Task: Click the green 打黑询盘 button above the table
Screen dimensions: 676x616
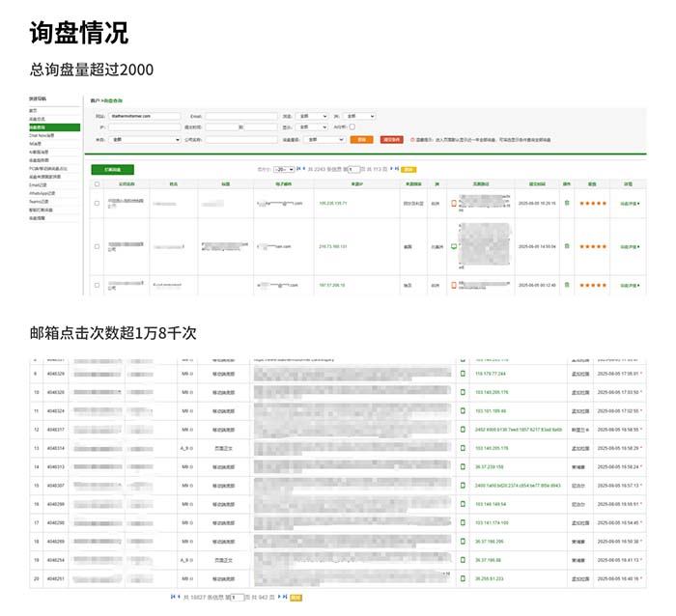Action: [112, 169]
